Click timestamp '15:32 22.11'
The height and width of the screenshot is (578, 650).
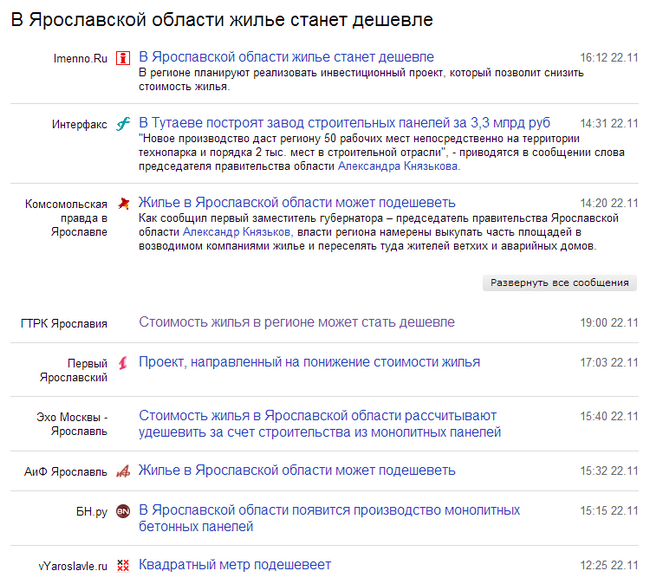pos(609,471)
